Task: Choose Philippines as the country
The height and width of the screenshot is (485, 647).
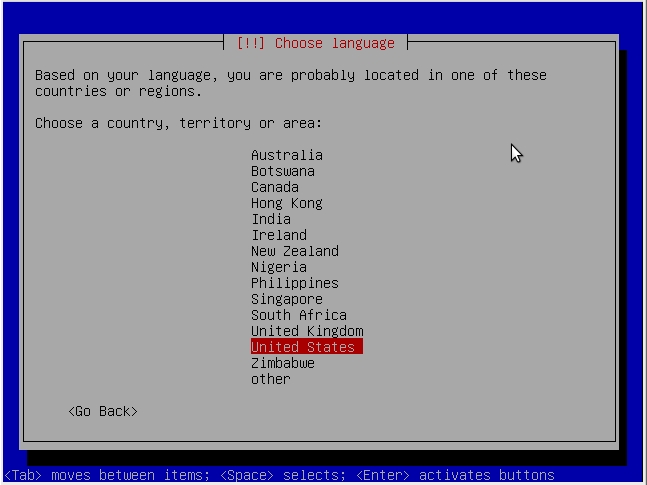Action: pos(295,283)
